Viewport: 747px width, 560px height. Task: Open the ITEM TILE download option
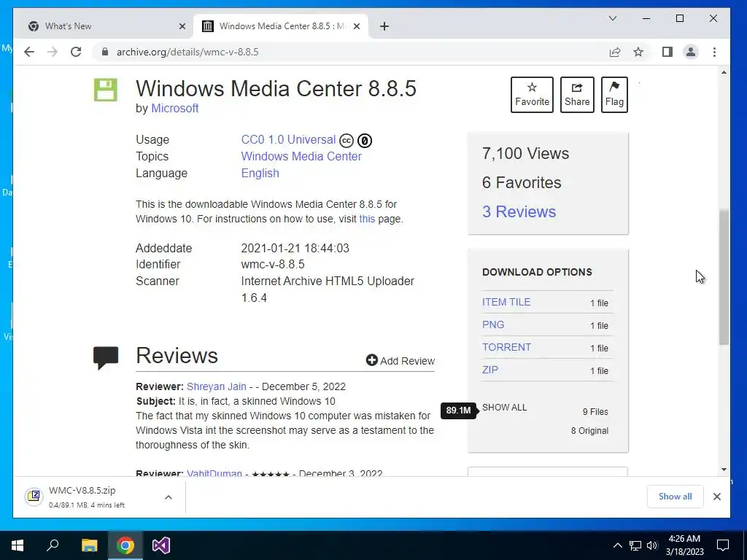coord(506,302)
